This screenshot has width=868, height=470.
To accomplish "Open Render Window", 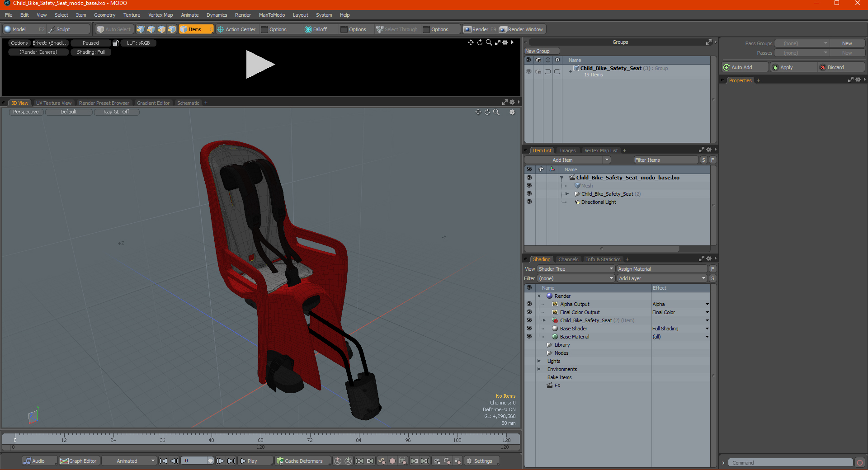I will pos(522,29).
